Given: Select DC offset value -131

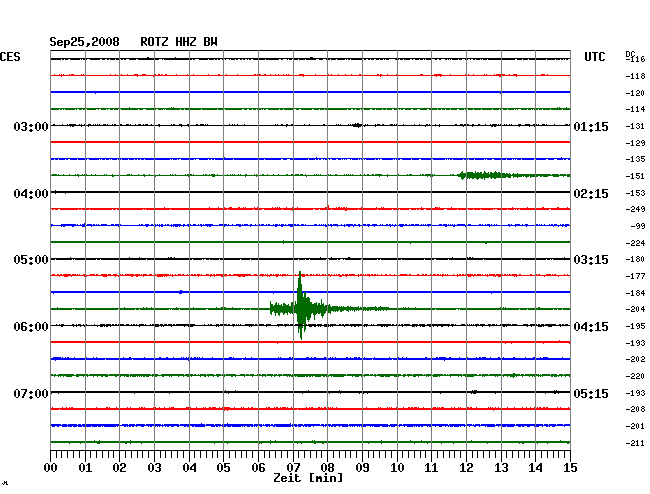Looking at the screenshot, I should [x=635, y=126].
